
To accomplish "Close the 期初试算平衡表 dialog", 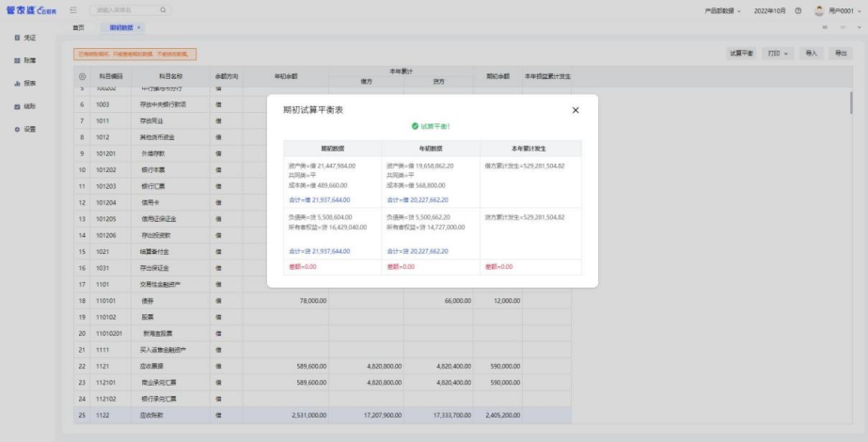I will click(576, 111).
